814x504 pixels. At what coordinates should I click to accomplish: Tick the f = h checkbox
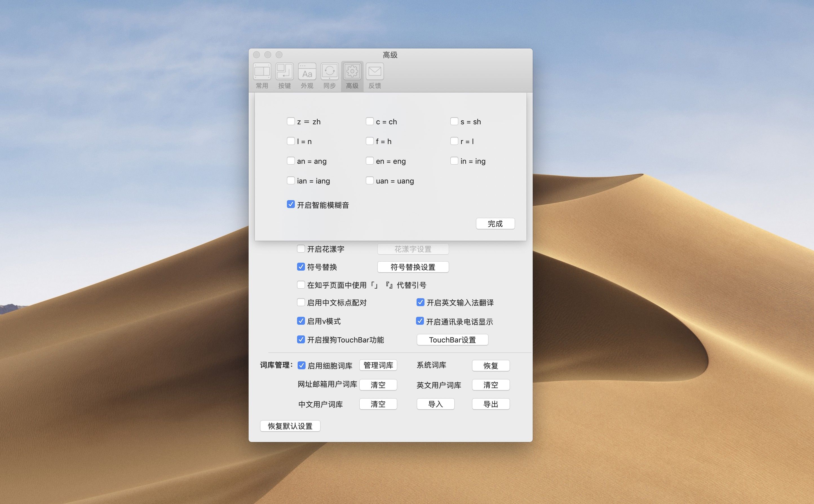point(370,141)
